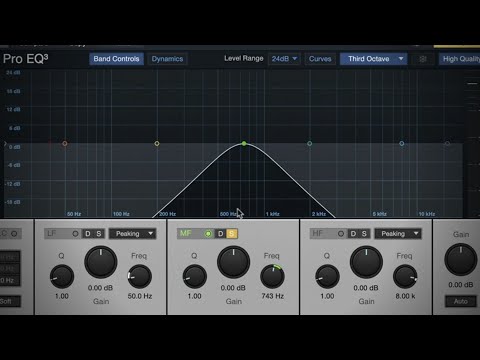Switch to the Dynamics tab
This screenshot has height=360, width=480.
tap(167, 59)
